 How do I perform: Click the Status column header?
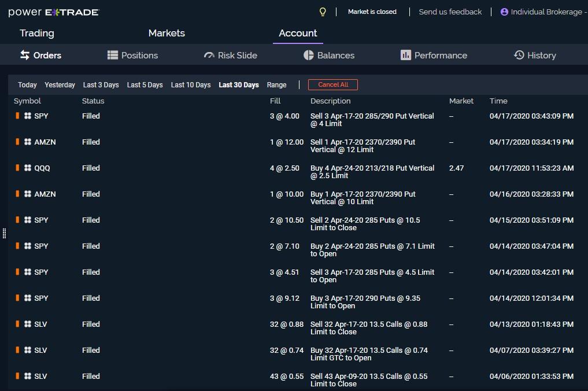(93, 101)
